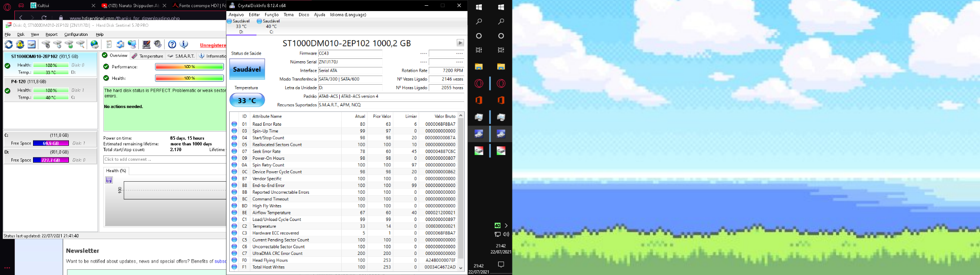Click scroll up arrow of attribute list
Screen dimensions: 980x275
tap(461, 115)
